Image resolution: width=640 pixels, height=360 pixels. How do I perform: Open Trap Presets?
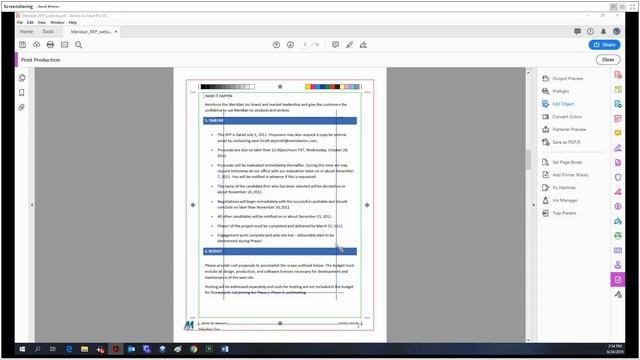pos(559,213)
